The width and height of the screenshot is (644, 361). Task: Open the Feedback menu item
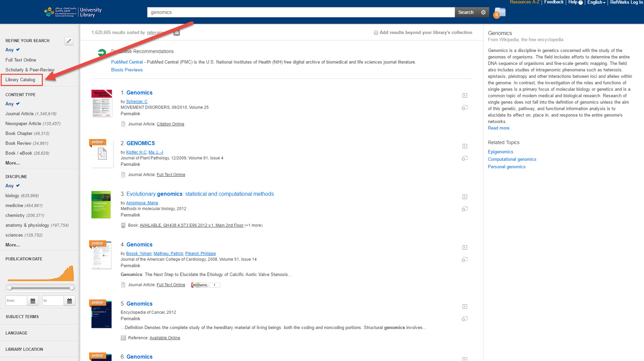(x=554, y=2)
